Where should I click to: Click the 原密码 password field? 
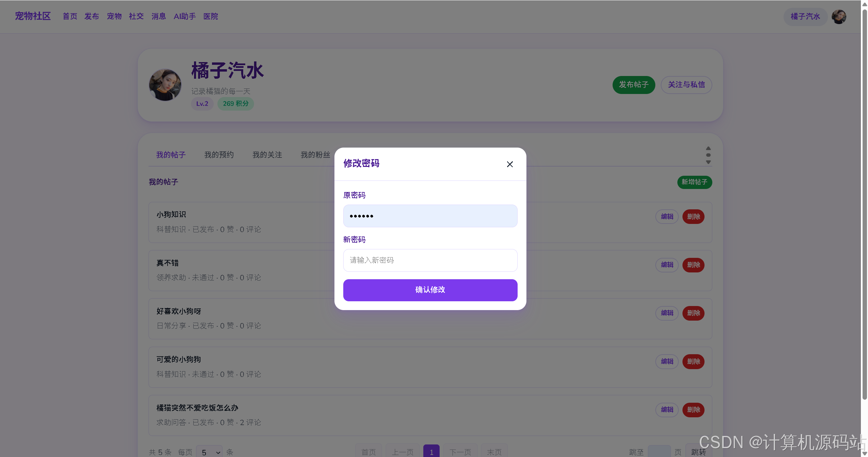pyautogui.click(x=430, y=216)
